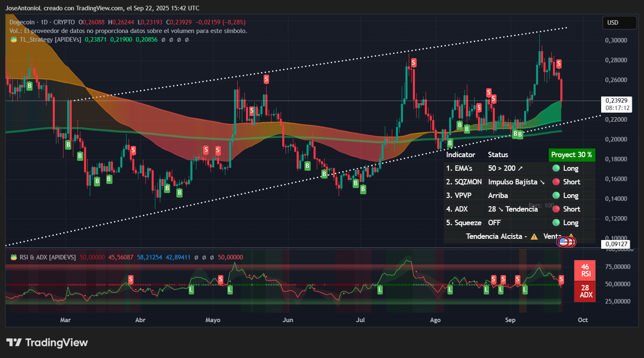Click the 25,00000 RSI scale label
The height and width of the screenshot is (358, 644).
pos(618,301)
